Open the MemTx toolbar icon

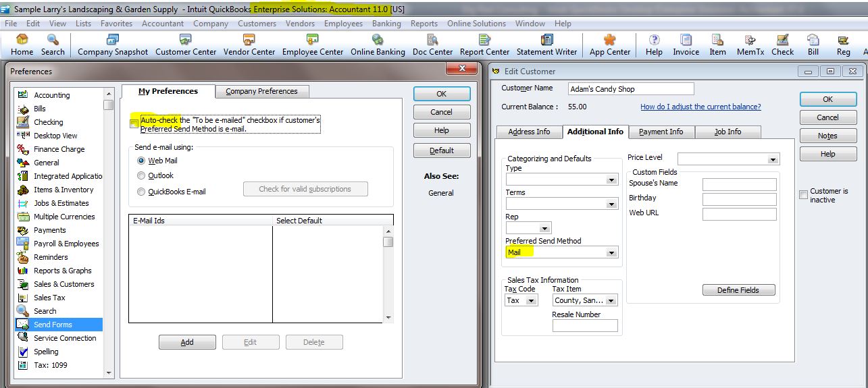(750, 45)
